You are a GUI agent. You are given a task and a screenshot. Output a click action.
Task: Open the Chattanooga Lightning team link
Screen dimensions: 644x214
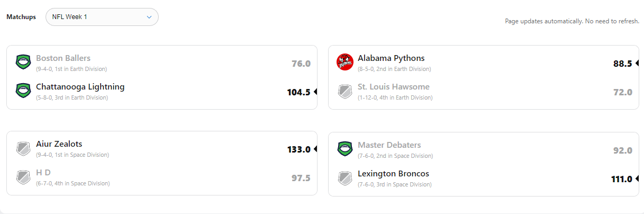[80, 87]
